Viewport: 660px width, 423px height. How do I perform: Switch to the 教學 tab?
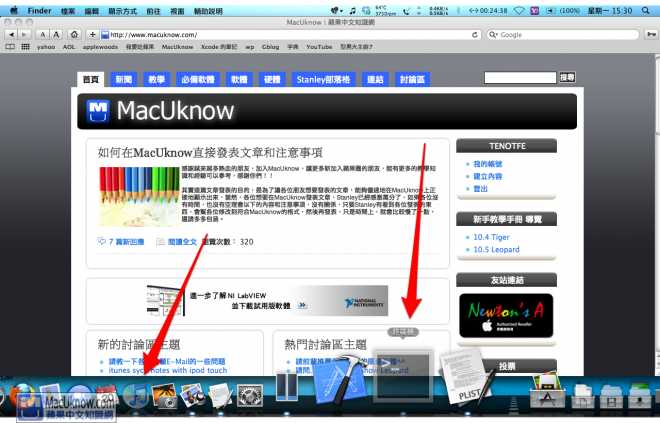click(x=157, y=79)
